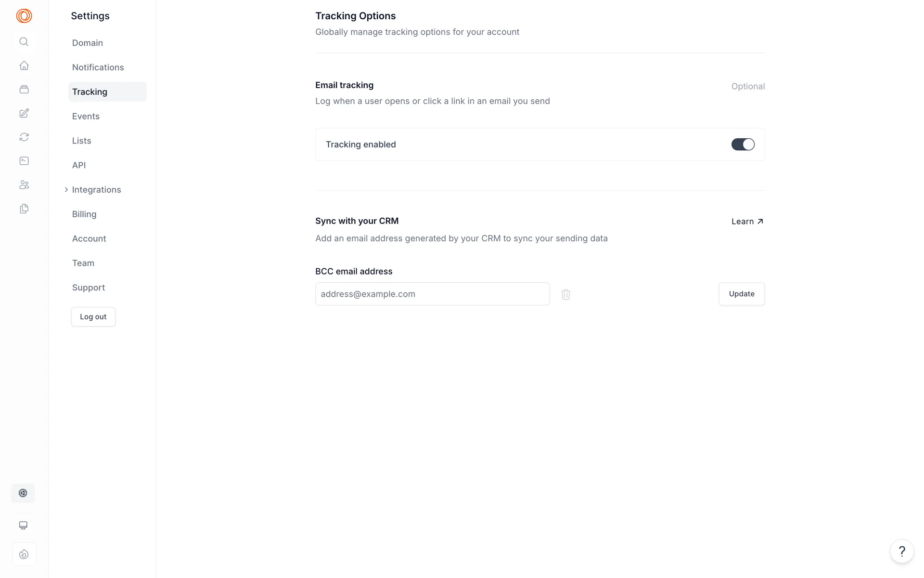
Task: Open the Domain settings page
Action: coord(88,43)
